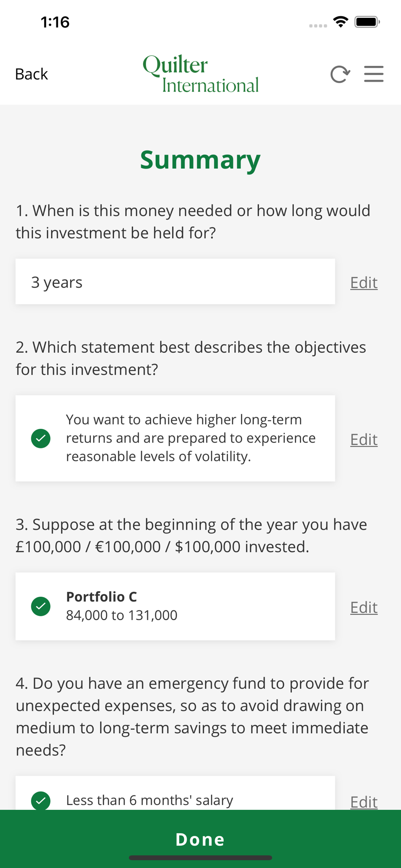The height and width of the screenshot is (868, 401).
Task: Select the Portfolio C answer card
Action: [x=175, y=606]
